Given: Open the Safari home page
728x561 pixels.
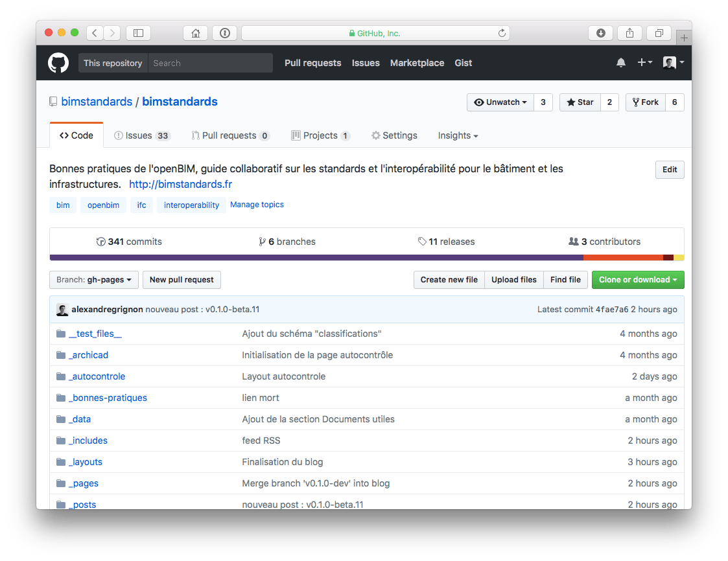Looking at the screenshot, I should click(x=196, y=33).
